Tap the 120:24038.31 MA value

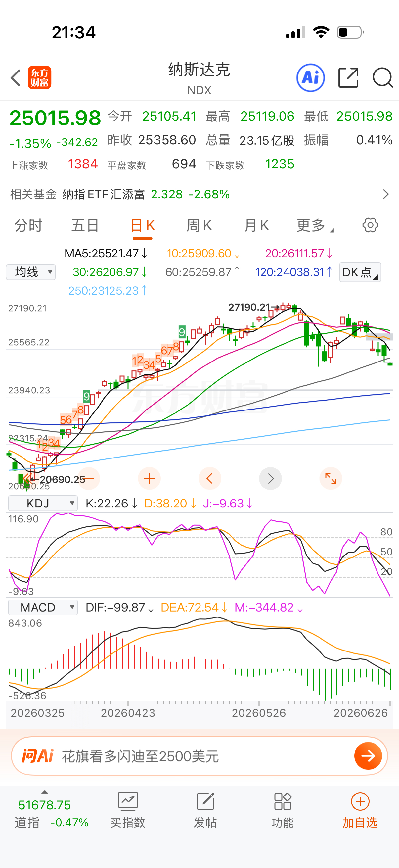point(293,272)
